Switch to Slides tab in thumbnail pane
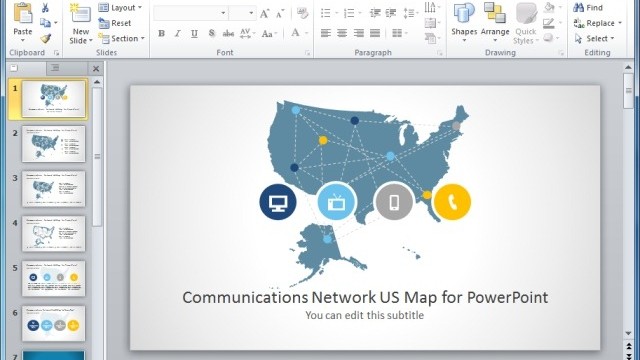This screenshot has height=360, width=640. tap(27, 68)
